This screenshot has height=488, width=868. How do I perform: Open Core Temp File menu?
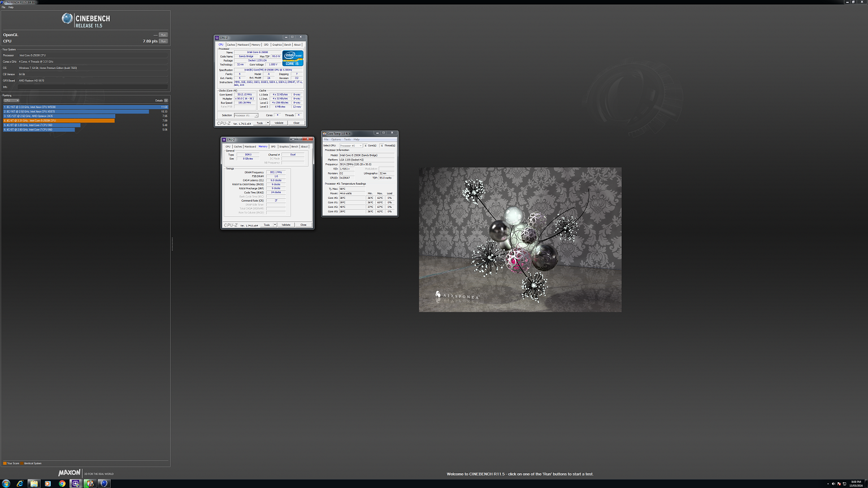pos(326,139)
